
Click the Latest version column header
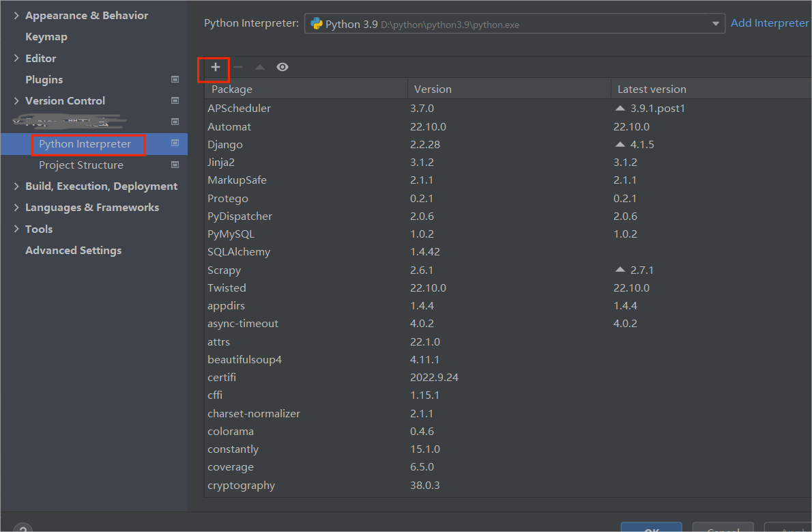coord(712,89)
